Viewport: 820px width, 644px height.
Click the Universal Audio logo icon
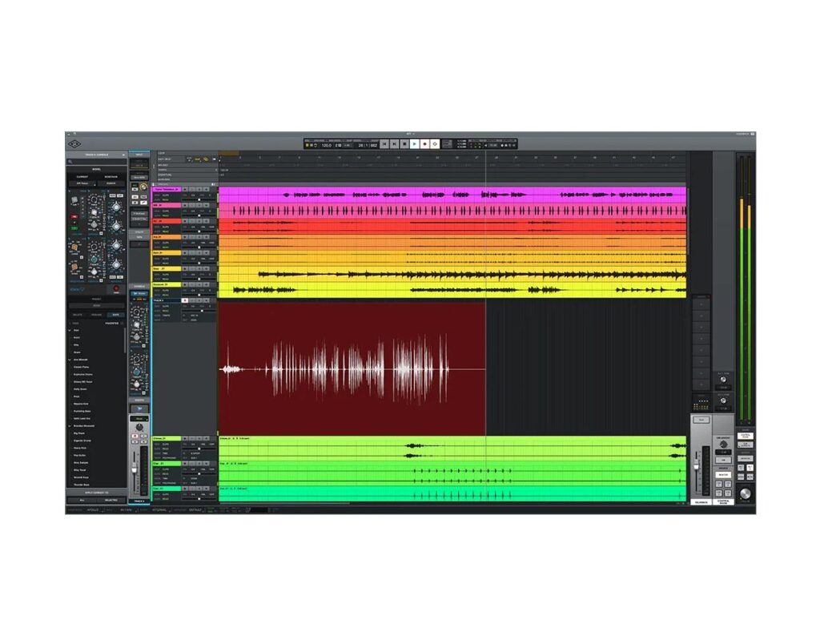pyautogui.click(x=74, y=144)
